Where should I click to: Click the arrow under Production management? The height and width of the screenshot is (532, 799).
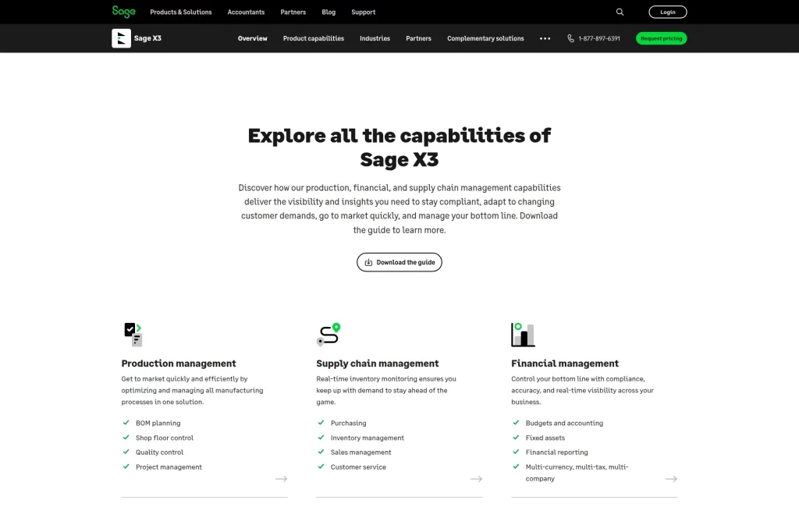pyautogui.click(x=281, y=478)
